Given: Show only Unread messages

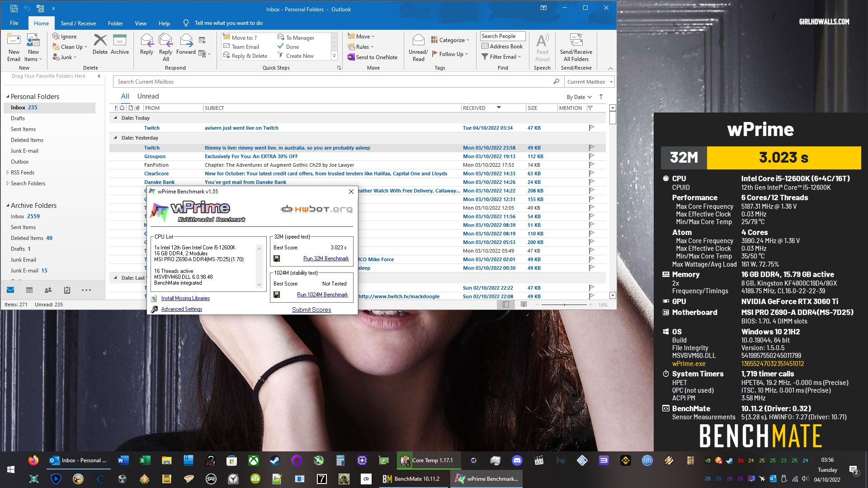Looking at the screenshot, I should point(148,96).
